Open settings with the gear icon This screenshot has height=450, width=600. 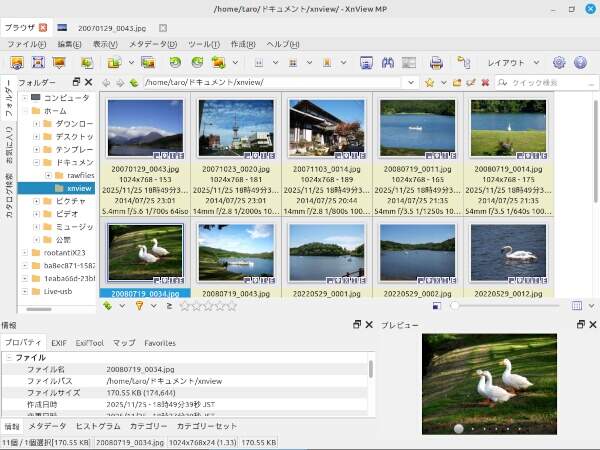pos(559,62)
